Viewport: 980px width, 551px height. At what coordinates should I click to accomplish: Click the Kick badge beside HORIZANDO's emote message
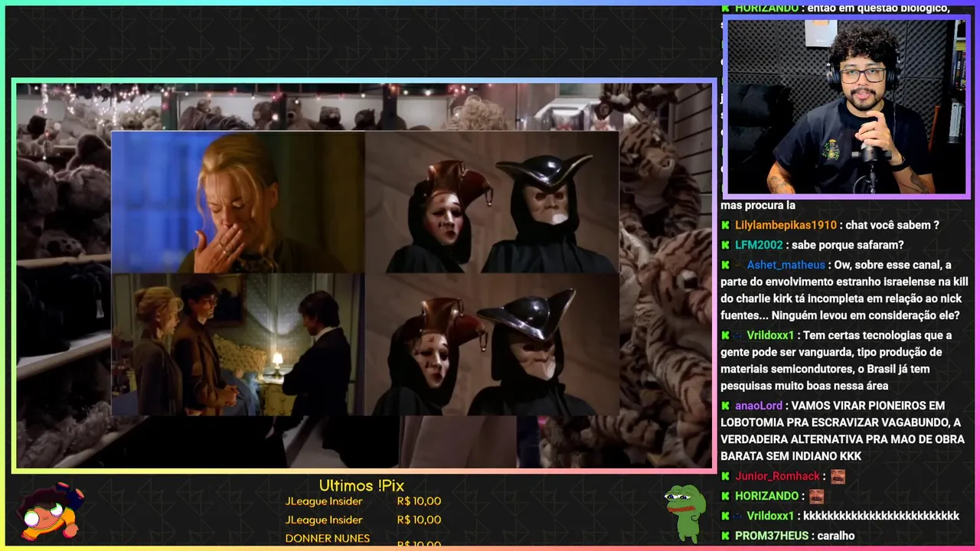point(725,496)
